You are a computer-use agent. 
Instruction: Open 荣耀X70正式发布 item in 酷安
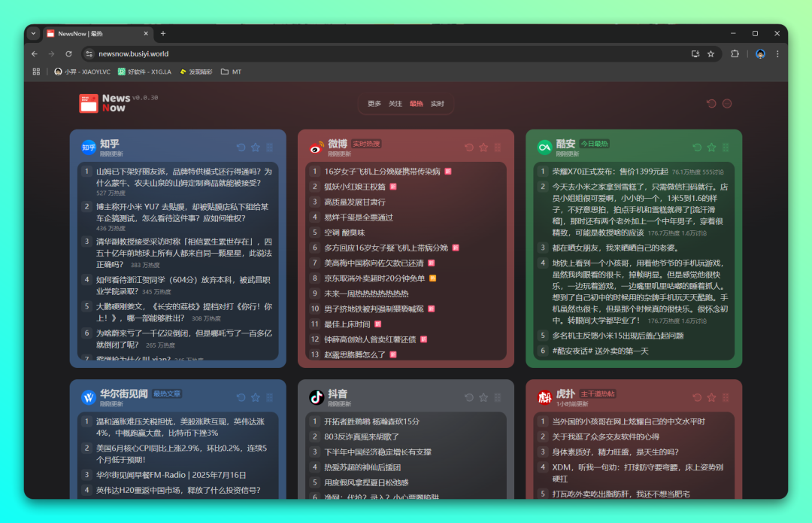tap(610, 172)
